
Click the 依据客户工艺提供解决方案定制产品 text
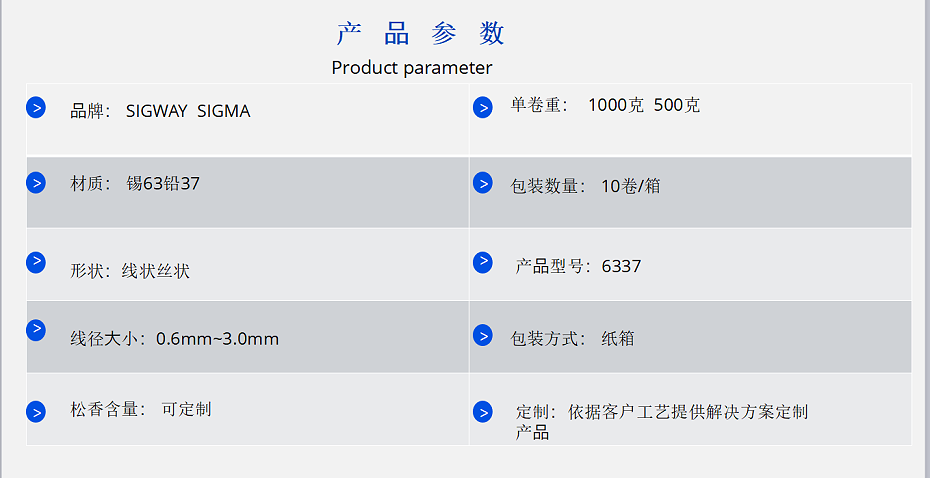click(688, 412)
